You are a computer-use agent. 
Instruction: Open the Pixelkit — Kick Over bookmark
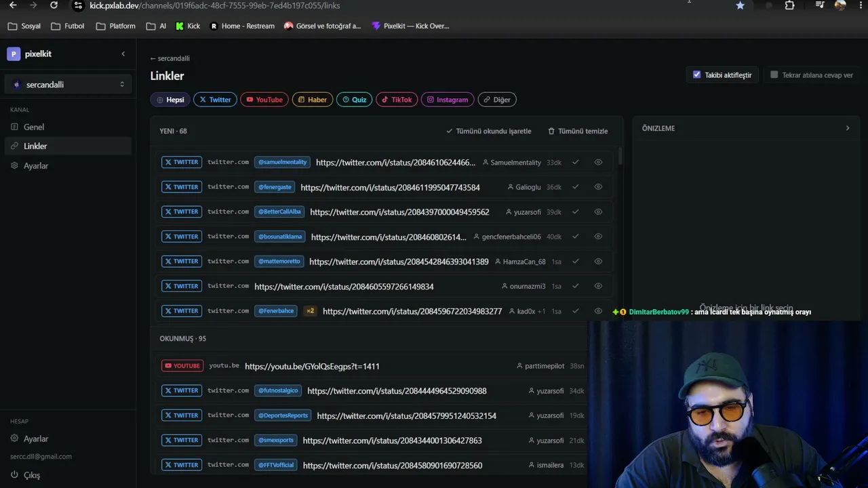[410, 26]
